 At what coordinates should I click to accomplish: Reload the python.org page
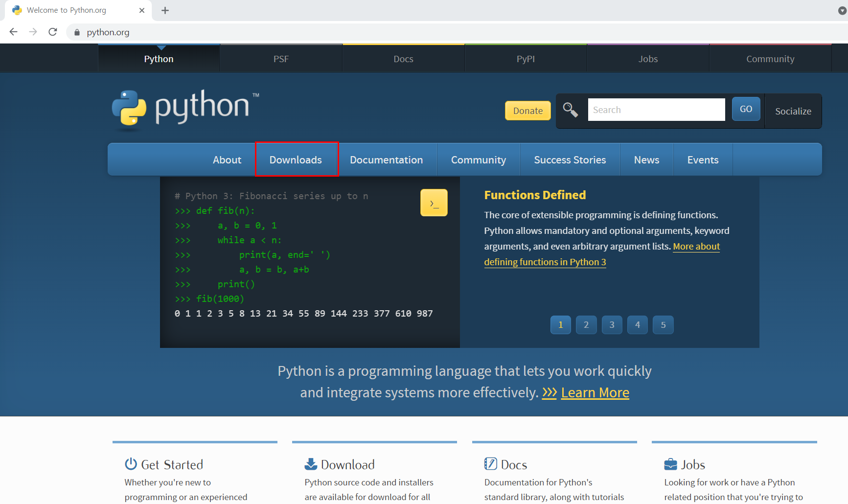point(53,32)
